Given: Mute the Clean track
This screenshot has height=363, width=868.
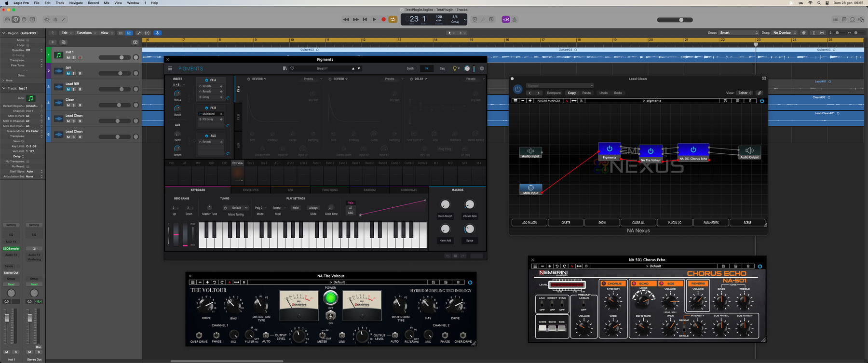Looking at the screenshot, I should (68, 105).
